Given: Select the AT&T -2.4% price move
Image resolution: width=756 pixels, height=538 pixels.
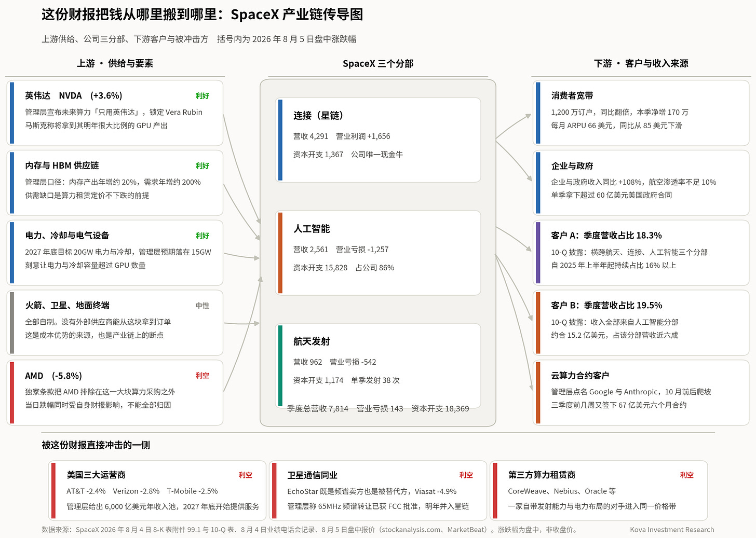Looking at the screenshot, I should coord(86,491).
